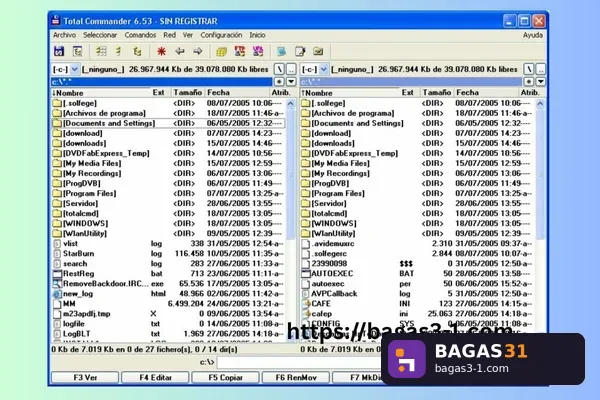Click the F5 Copiar button
The width and height of the screenshot is (600, 400).
(x=225, y=377)
